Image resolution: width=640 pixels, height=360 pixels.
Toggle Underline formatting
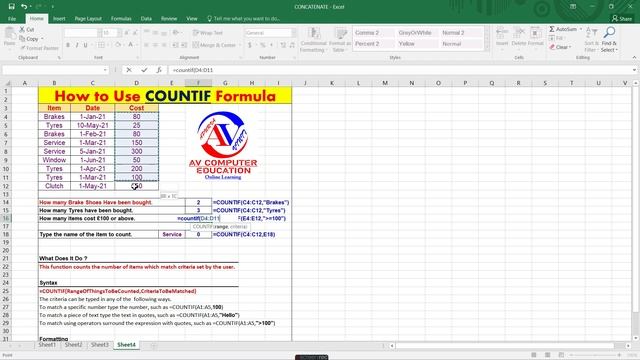click(x=85, y=45)
